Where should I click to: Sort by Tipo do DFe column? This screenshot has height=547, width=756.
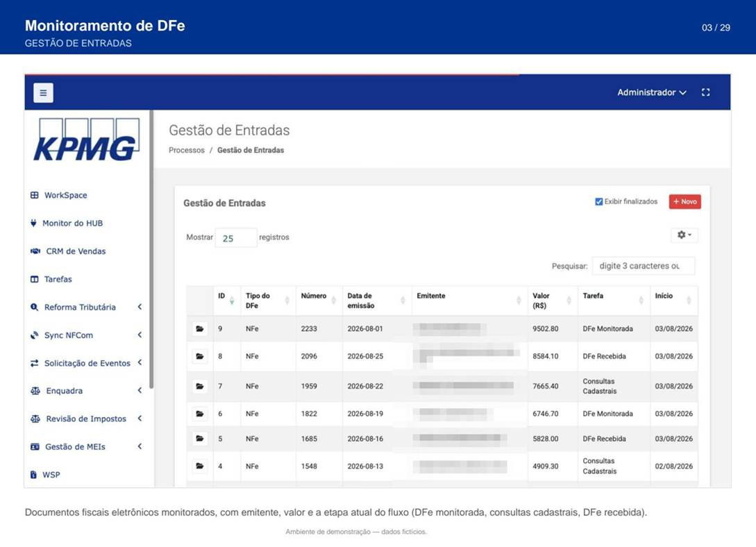(x=268, y=301)
